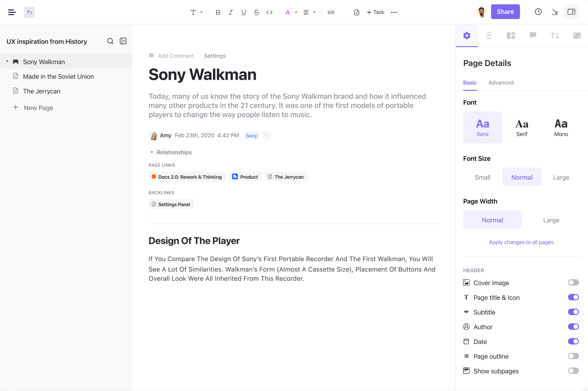Collapse the Relationships section
This screenshot has height=391, width=588.
(x=152, y=152)
